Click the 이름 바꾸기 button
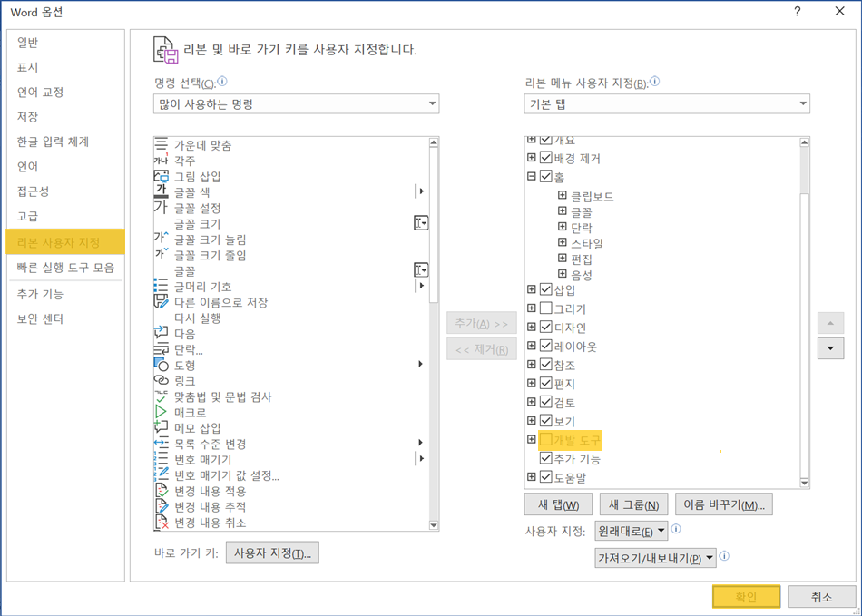 pyautogui.click(x=724, y=504)
